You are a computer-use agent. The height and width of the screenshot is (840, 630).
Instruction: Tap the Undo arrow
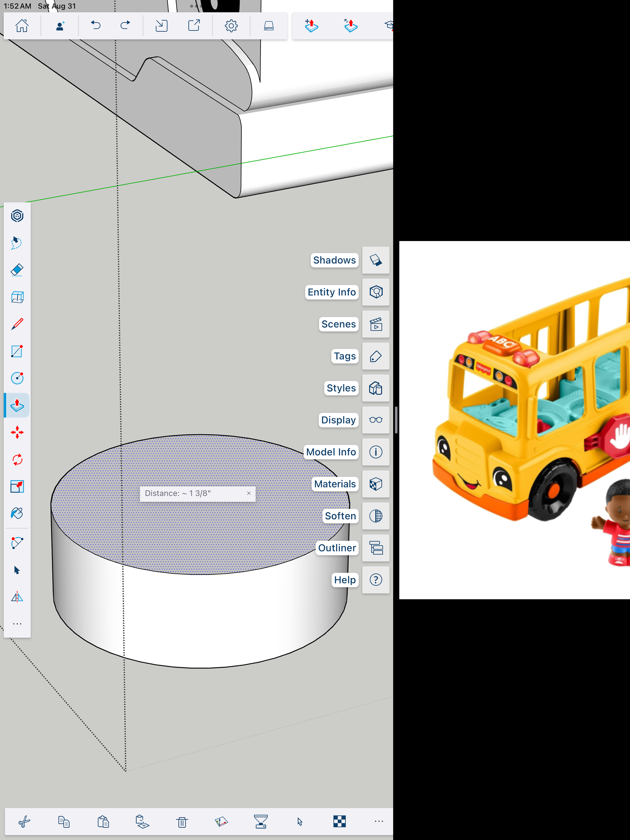coord(96,26)
